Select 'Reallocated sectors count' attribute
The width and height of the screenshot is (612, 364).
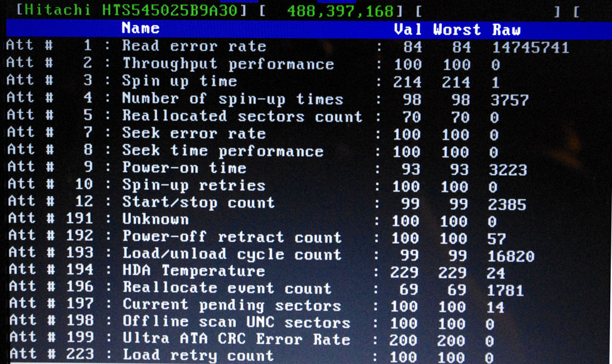pyautogui.click(x=242, y=116)
